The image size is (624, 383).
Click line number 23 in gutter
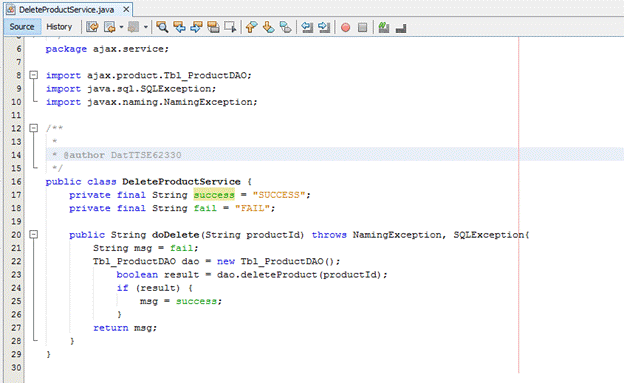point(16,274)
